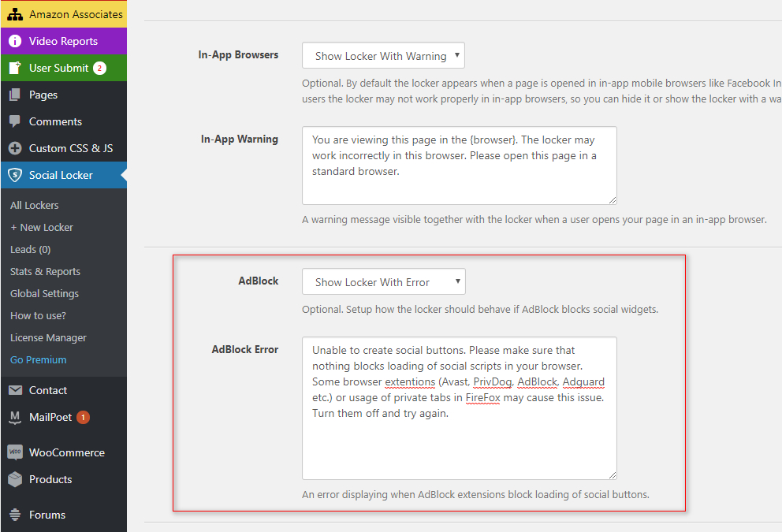Click the Social Locker shield icon

[x=15, y=175]
